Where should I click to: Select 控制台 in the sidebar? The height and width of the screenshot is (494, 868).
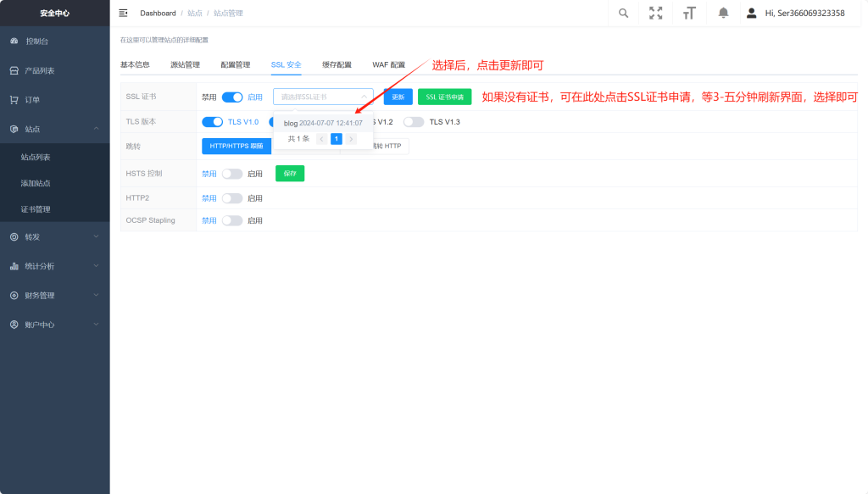point(34,41)
